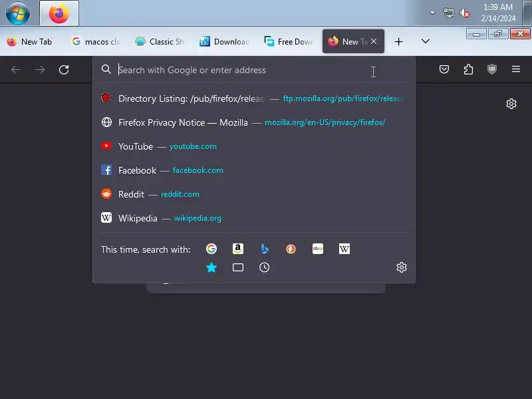Open the Firefox Privacy Notice suggestion
Screen dimensions: 532x399
tap(254, 122)
